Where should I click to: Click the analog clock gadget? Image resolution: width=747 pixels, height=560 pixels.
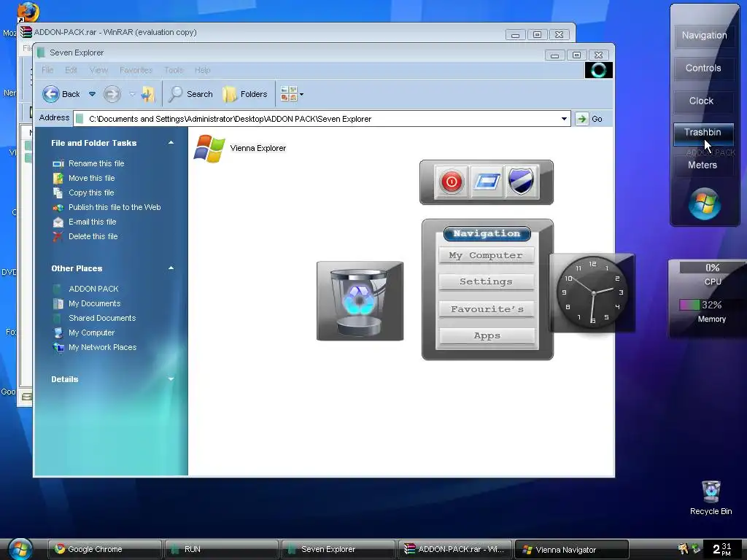tap(592, 292)
